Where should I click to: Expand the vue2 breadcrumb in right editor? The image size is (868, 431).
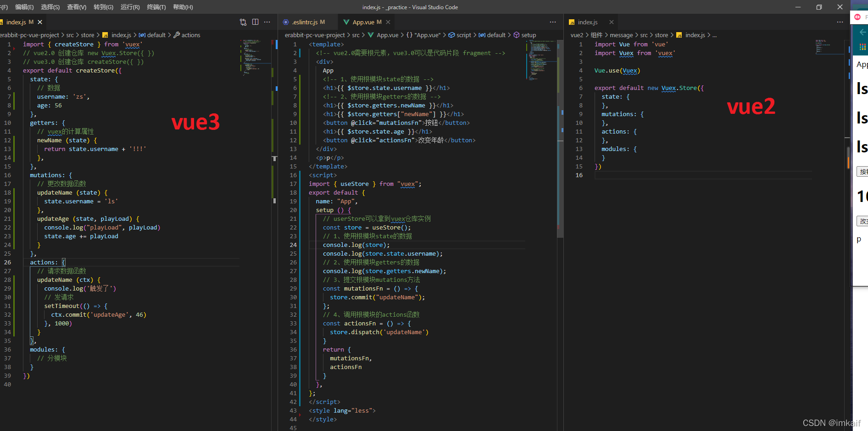pyautogui.click(x=577, y=35)
